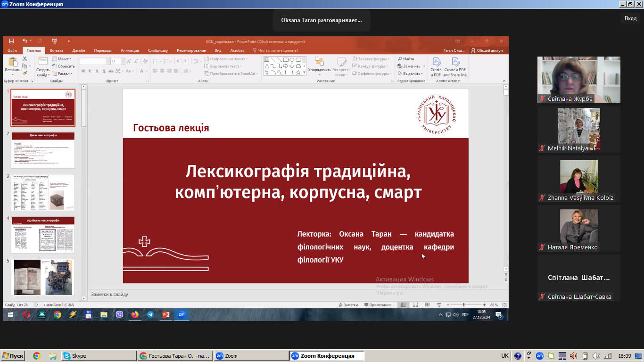Open the Упорядочить arrange menu
644x362 pixels.
pyautogui.click(x=320, y=66)
